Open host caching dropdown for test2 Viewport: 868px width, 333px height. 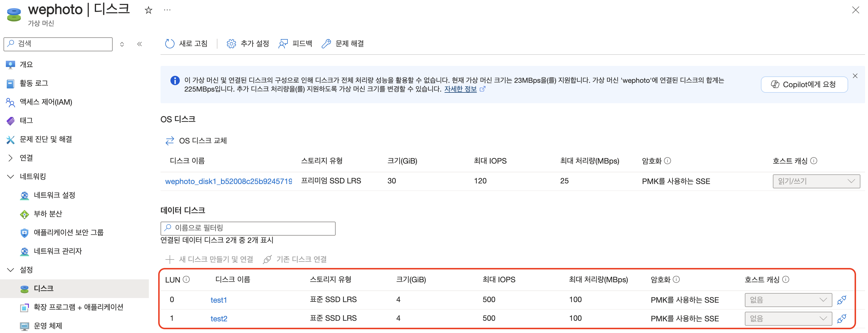[x=788, y=318]
